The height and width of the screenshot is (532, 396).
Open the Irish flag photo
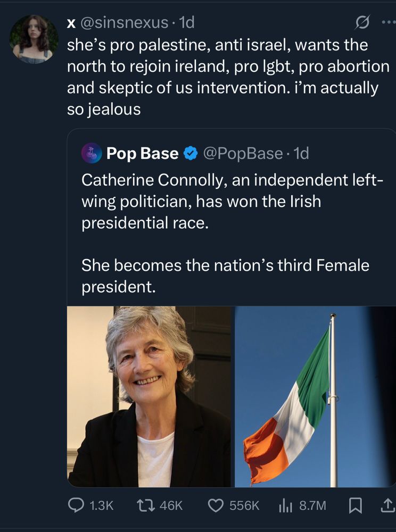click(315, 396)
